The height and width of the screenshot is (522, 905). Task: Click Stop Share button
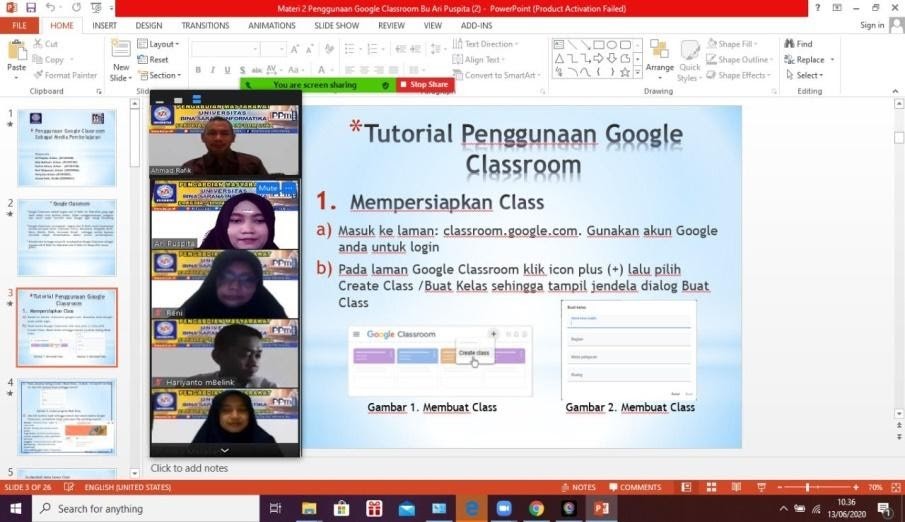pyautogui.click(x=424, y=84)
